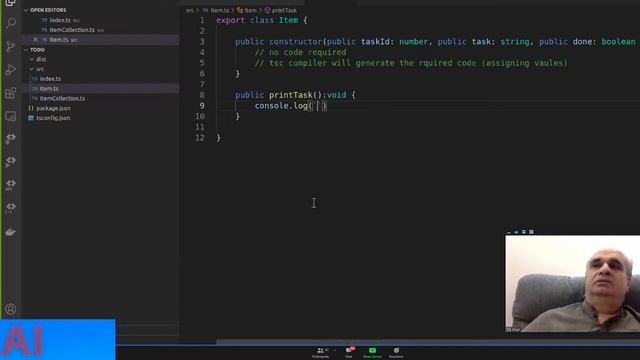
Task: Click the boolean type on line 3
Action: pyautogui.click(x=618, y=42)
